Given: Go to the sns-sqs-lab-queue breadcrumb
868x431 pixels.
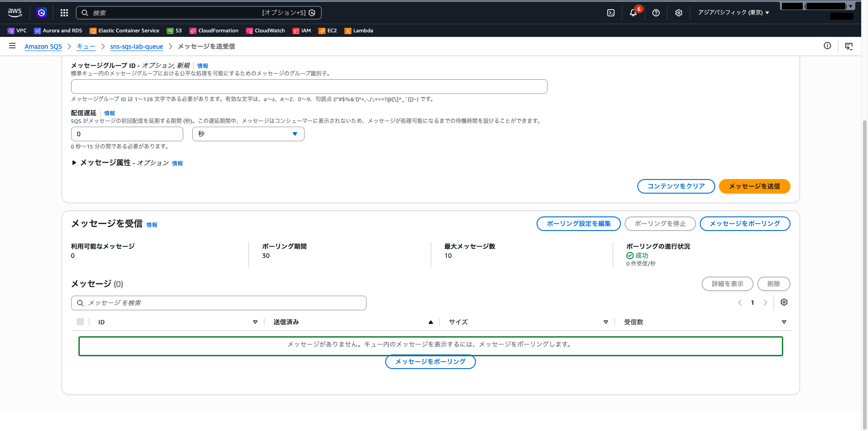Looking at the screenshot, I should (137, 46).
